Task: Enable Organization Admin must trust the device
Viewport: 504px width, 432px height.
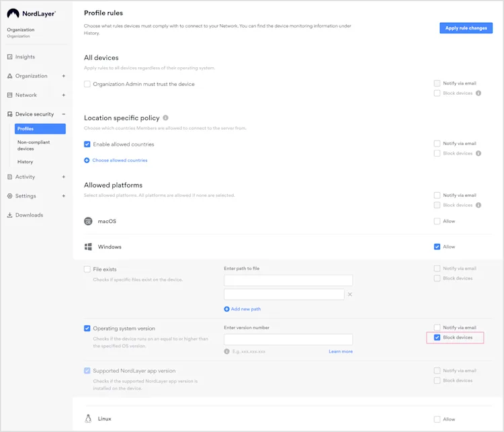Action: [x=87, y=84]
